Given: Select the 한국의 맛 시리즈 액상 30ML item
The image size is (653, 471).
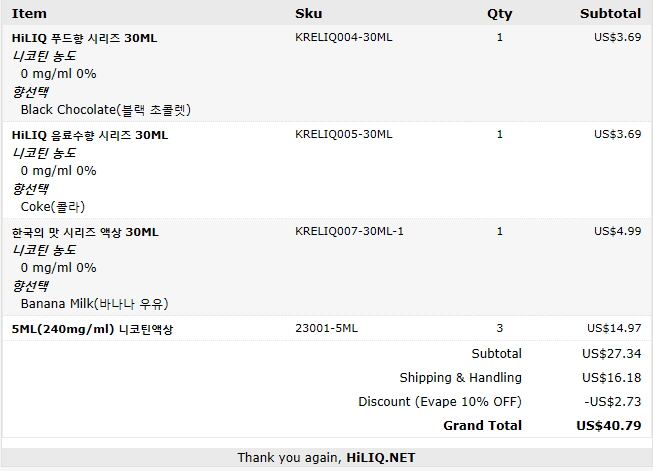Looking at the screenshot, I should point(85,232).
